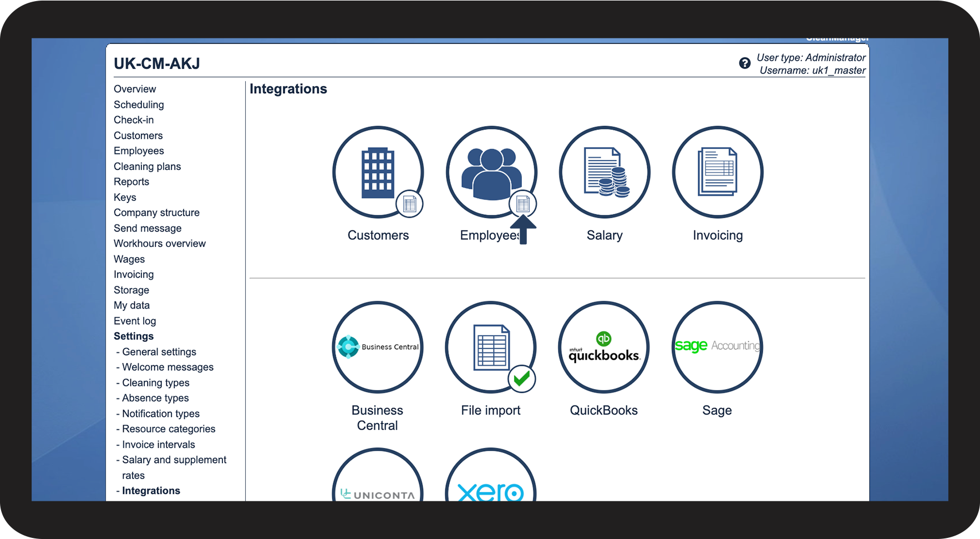Click the File import caption text
Viewport: 980px width, 539px height.
pos(491,410)
